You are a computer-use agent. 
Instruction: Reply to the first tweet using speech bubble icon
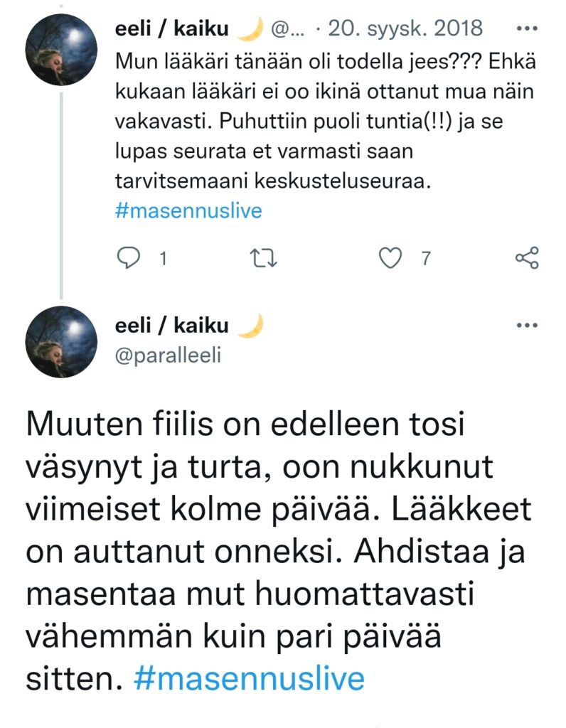point(129,258)
